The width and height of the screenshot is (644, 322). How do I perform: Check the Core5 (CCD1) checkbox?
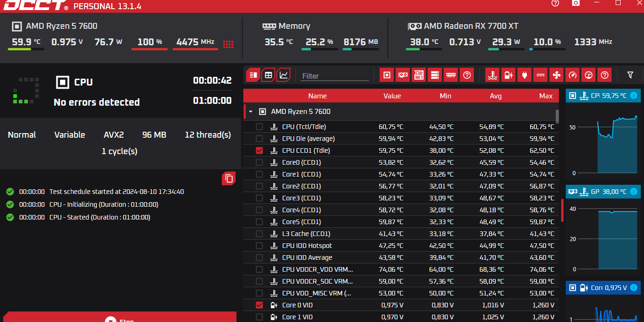pos(259,222)
